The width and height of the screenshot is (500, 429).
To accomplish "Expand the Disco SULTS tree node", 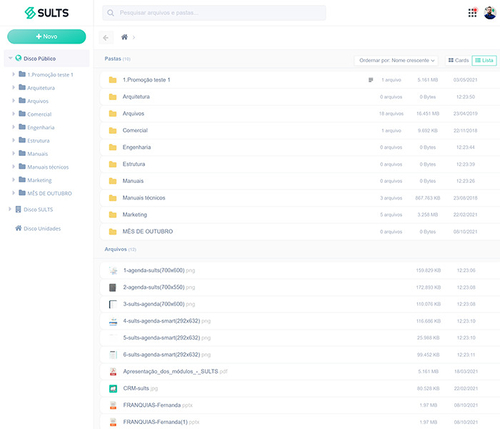I will pyautogui.click(x=10, y=209).
